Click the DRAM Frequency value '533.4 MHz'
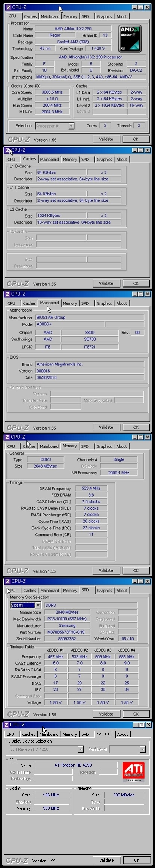This screenshot has width=155, height=868. 91,489
